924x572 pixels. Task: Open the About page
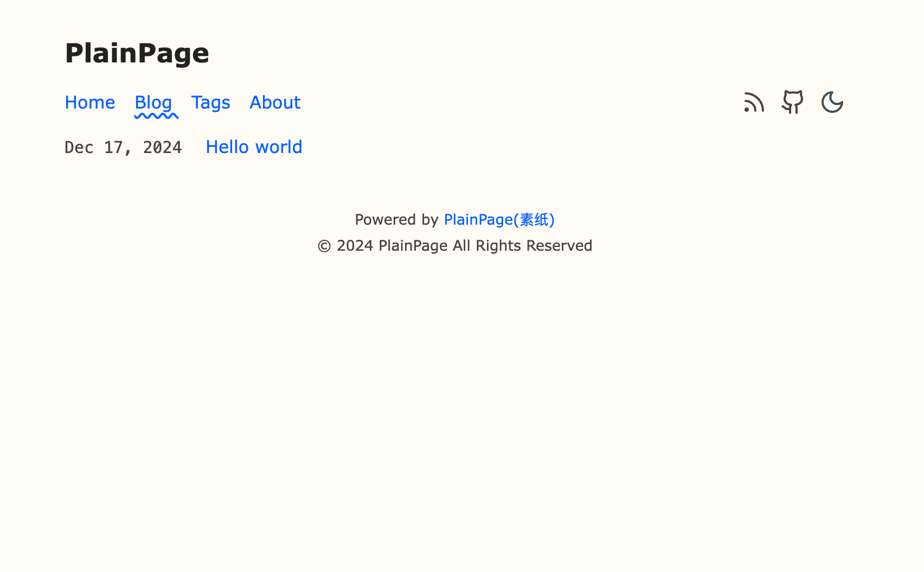(x=275, y=103)
